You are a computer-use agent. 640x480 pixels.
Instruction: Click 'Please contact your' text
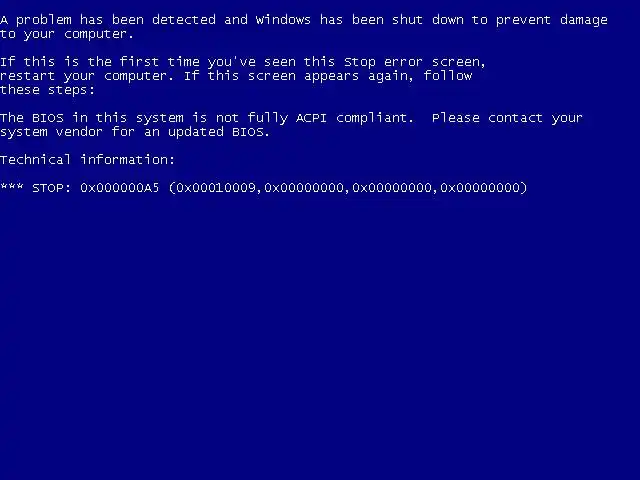point(507,118)
